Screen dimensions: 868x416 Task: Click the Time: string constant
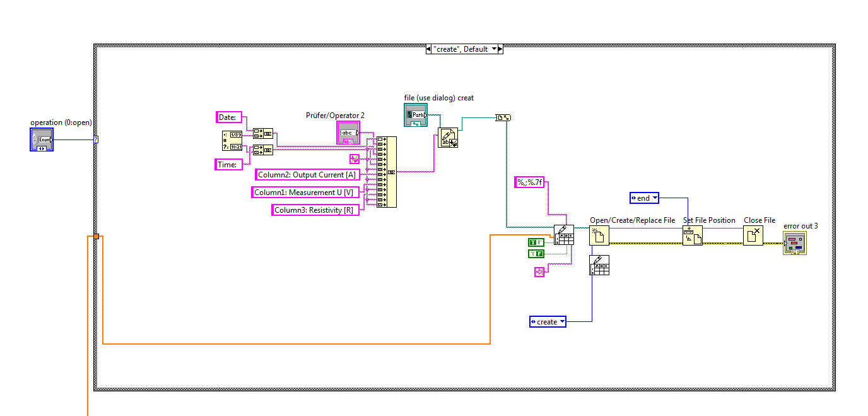point(228,164)
